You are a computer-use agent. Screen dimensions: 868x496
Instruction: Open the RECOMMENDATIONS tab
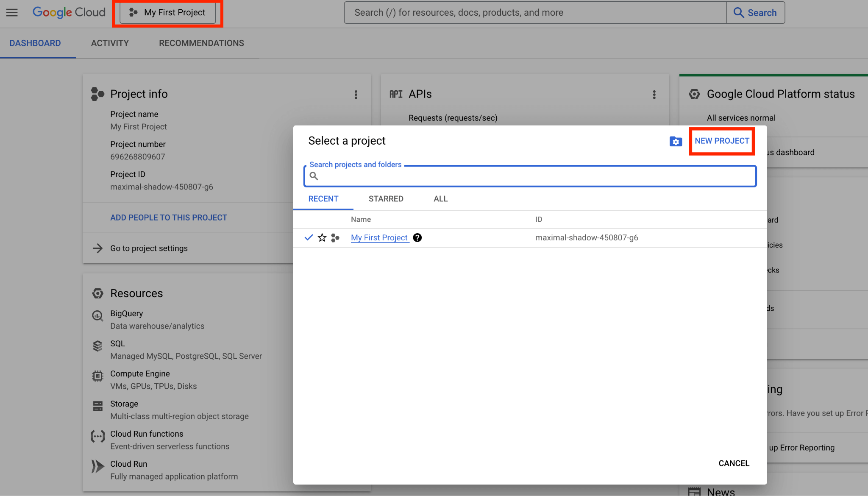[x=201, y=43]
